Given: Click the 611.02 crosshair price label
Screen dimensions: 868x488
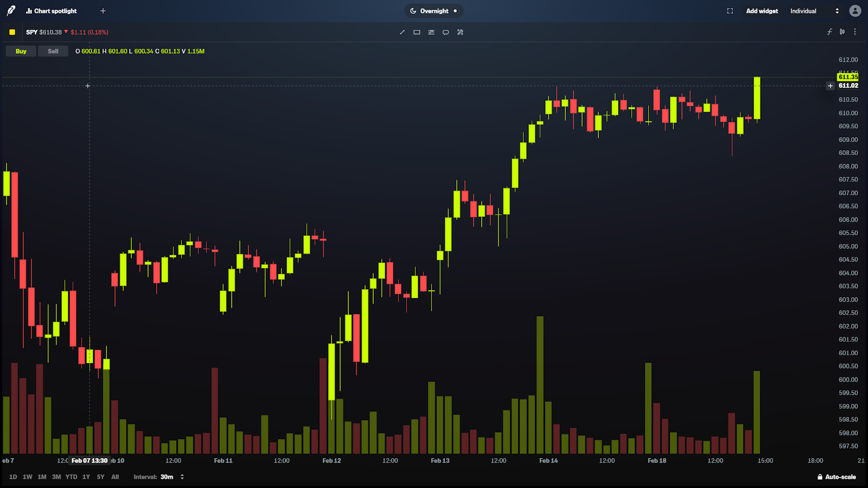Looking at the screenshot, I should coord(848,86).
